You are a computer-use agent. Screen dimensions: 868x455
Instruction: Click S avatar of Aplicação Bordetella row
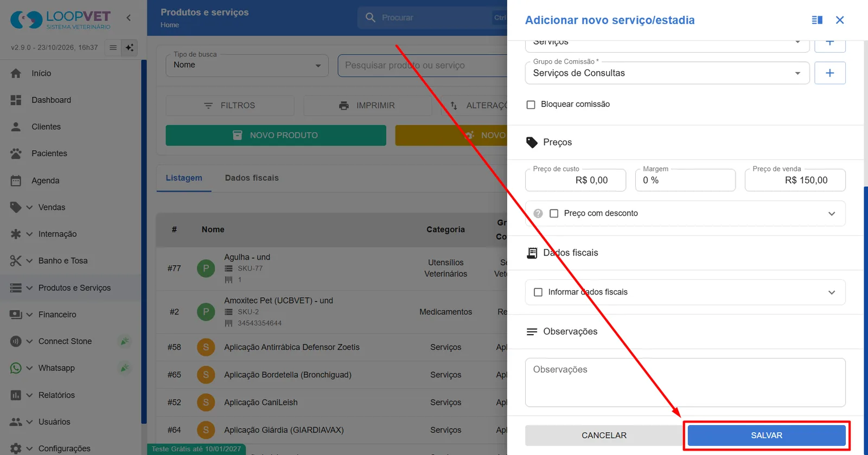[x=206, y=375]
